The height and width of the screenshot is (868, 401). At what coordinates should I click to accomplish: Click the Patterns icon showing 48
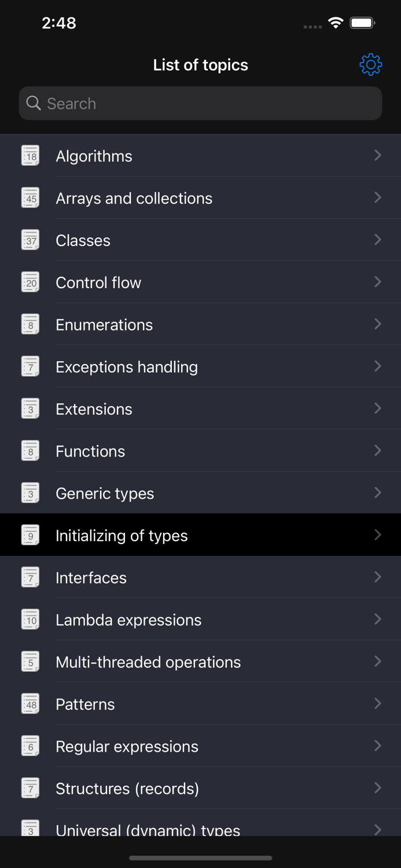[x=30, y=704]
